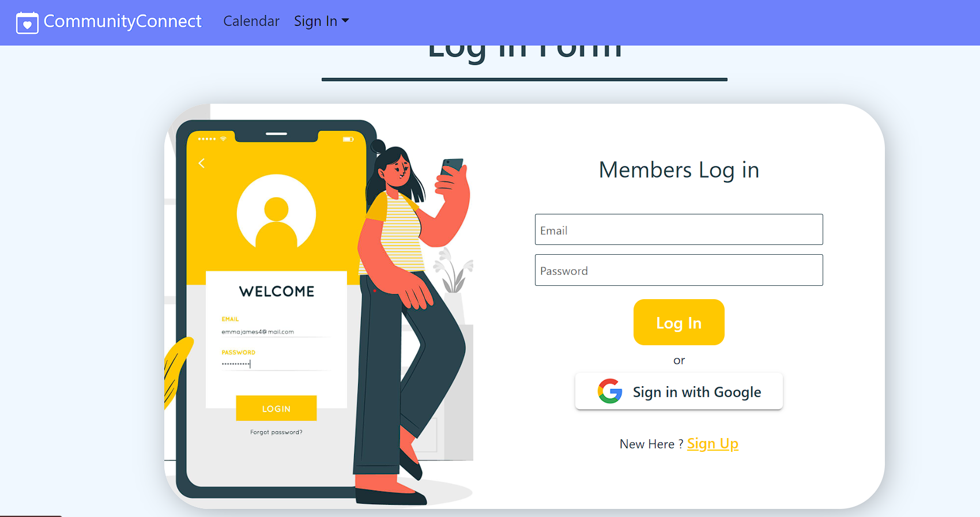Click the Forgot password text in illustration
The width and height of the screenshot is (980, 517).
coord(276,432)
